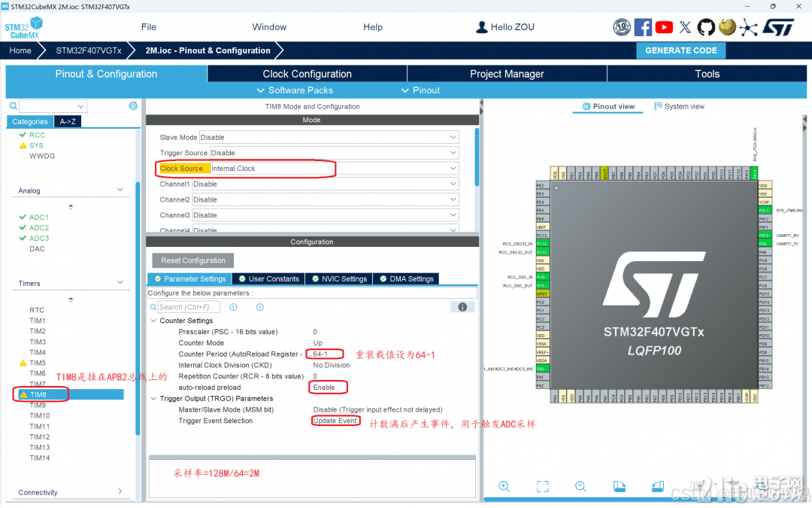Open the Facebook page icon

coord(643,27)
